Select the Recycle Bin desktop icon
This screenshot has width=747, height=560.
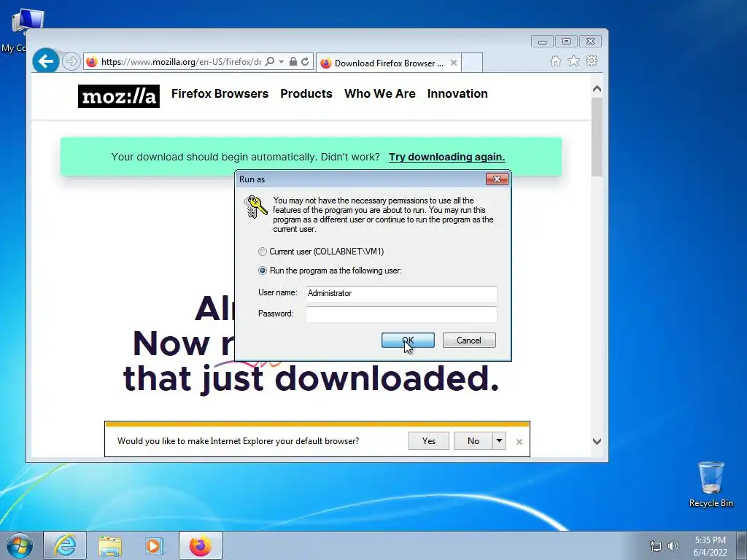point(711,484)
